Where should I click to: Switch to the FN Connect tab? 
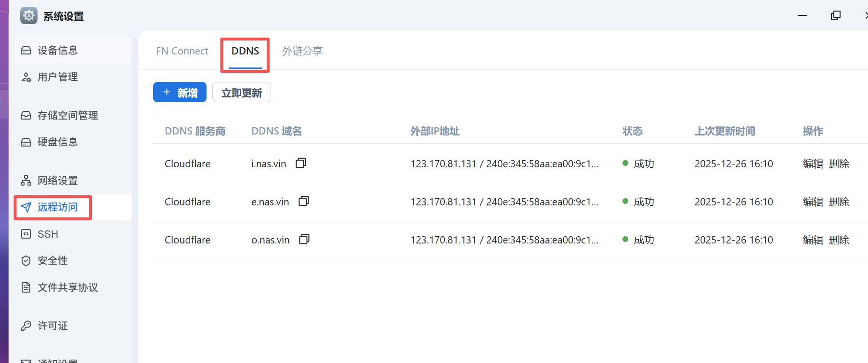(182, 51)
